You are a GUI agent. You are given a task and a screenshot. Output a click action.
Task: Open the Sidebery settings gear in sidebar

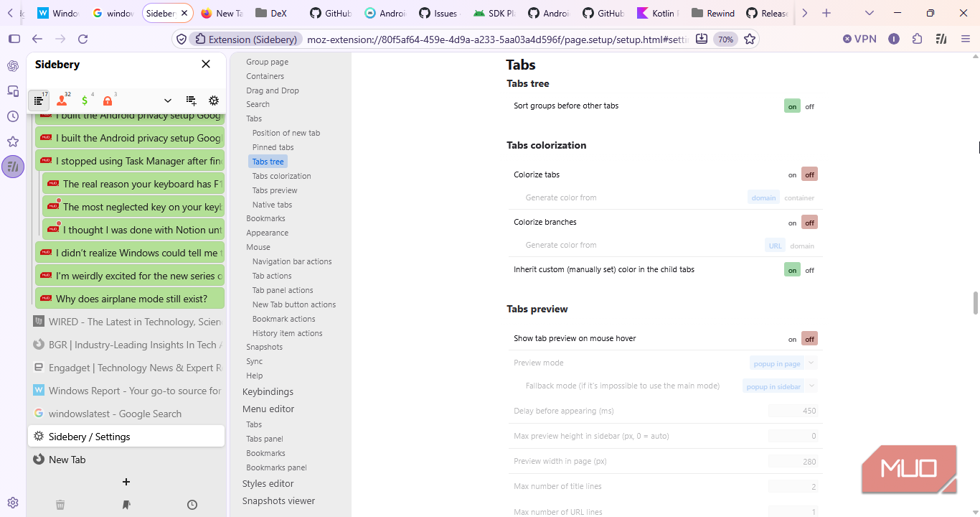[x=214, y=101]
